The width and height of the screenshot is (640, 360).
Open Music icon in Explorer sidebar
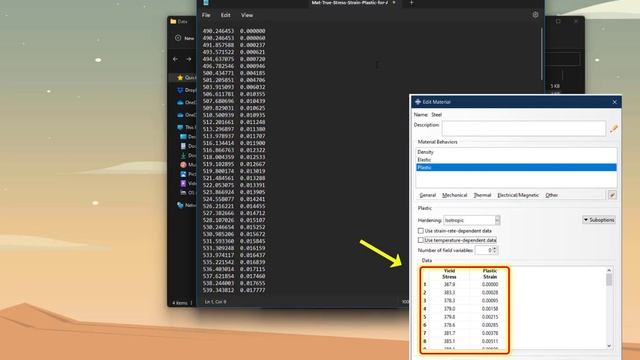pyautogui.click(x=183, y=165)
